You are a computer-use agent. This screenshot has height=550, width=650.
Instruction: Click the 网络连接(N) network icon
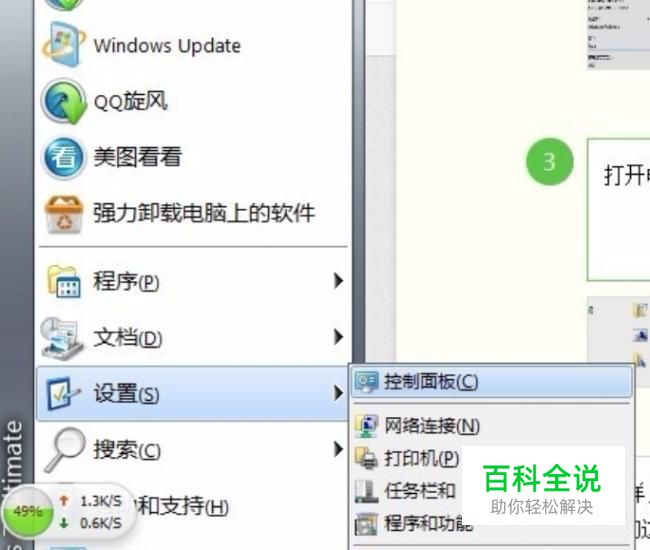(x=366, y=426)
